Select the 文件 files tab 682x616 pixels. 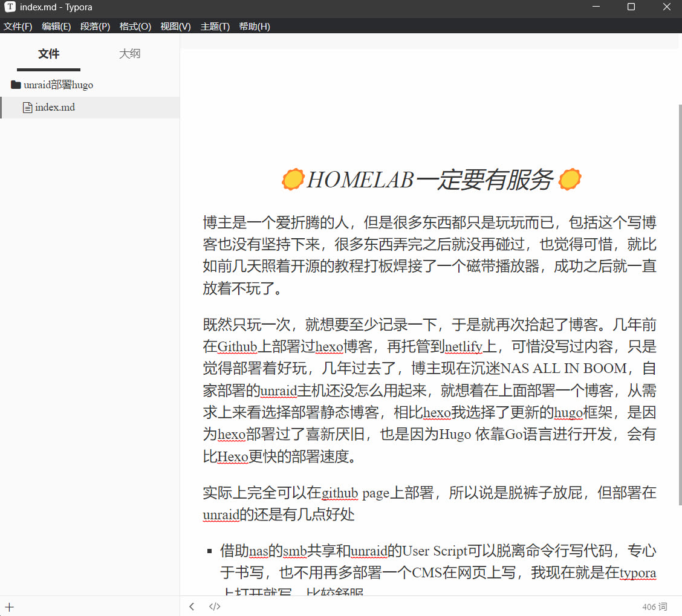tap(48, 54)
